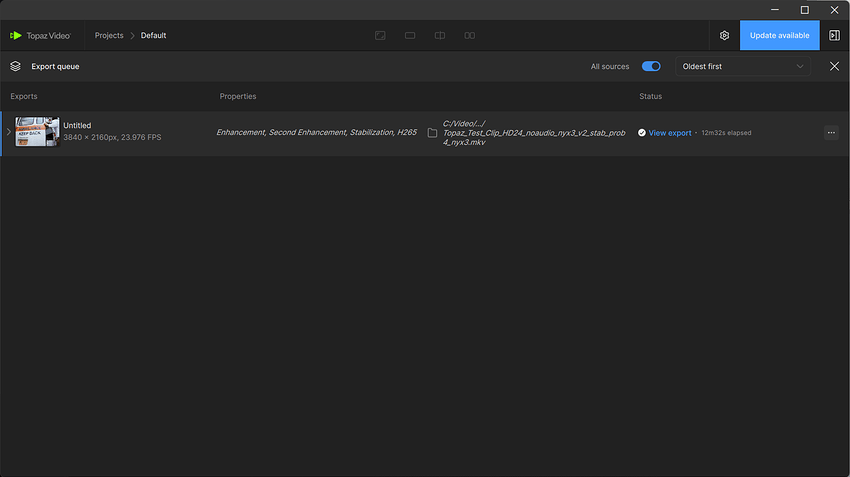Select the first preview layout icon
The width and height of the screenshot is (850, 477).
[380, 35]
